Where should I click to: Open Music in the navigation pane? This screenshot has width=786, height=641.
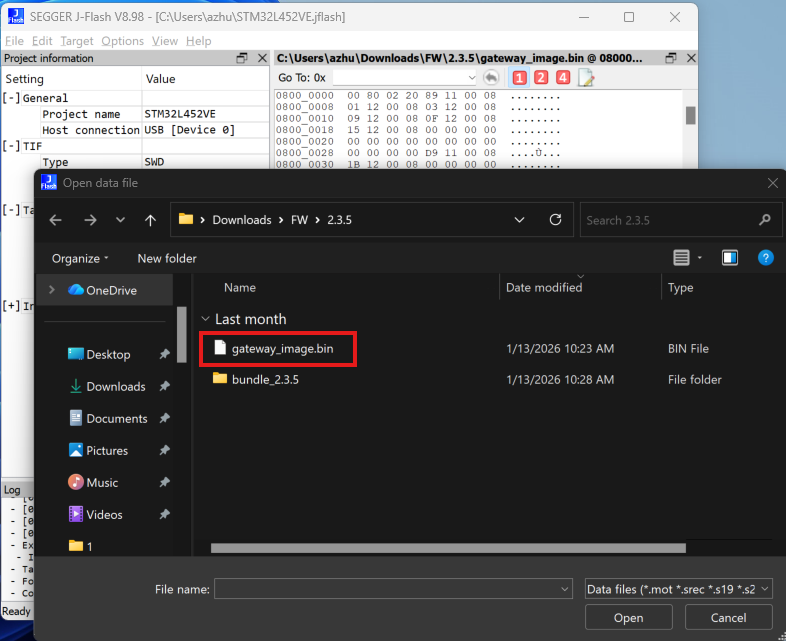coord(102,483)
